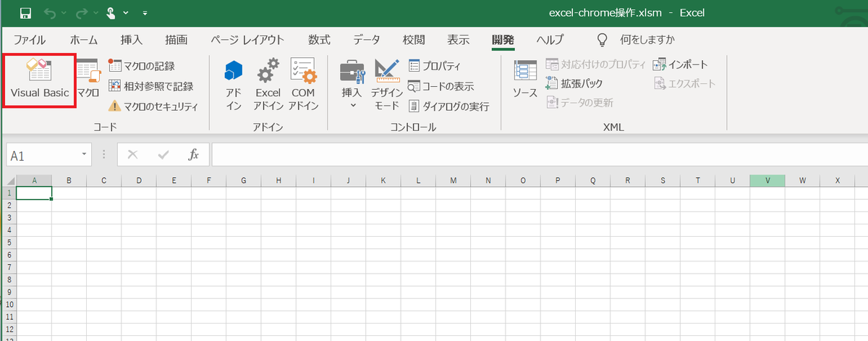Select row header 5

click(x=9, y=243)
